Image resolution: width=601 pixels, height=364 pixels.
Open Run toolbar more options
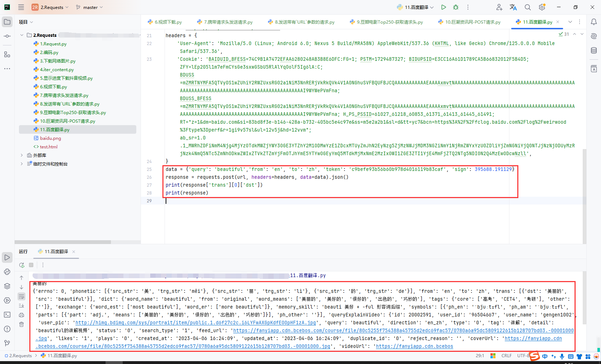[x=43, y=265]
